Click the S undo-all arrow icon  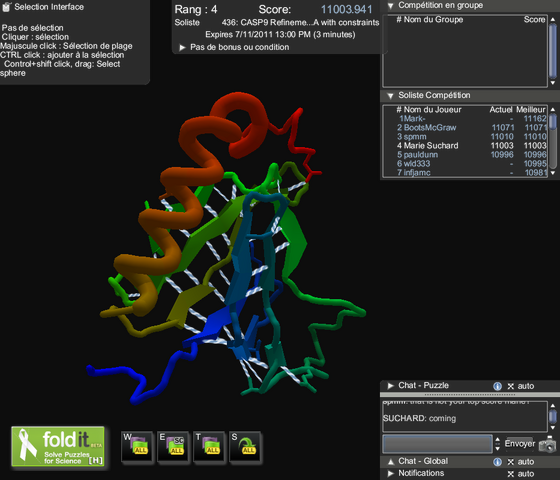pyautogui.click(x=245, y=447)
